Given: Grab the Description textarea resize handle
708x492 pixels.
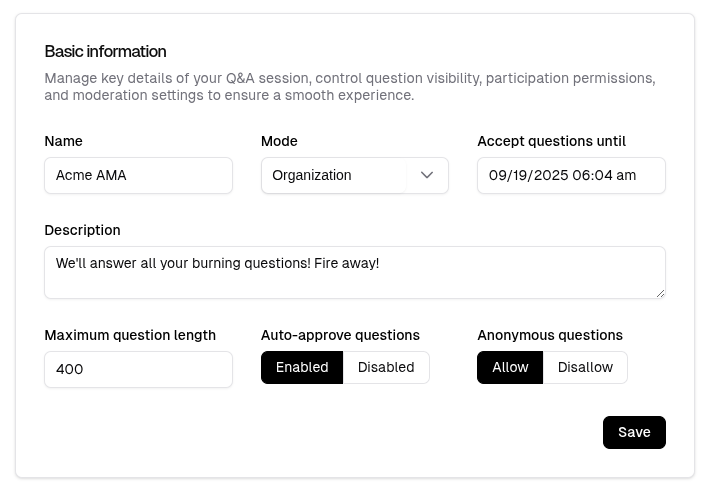Looking at the screenshot, I should coord(660,293).
